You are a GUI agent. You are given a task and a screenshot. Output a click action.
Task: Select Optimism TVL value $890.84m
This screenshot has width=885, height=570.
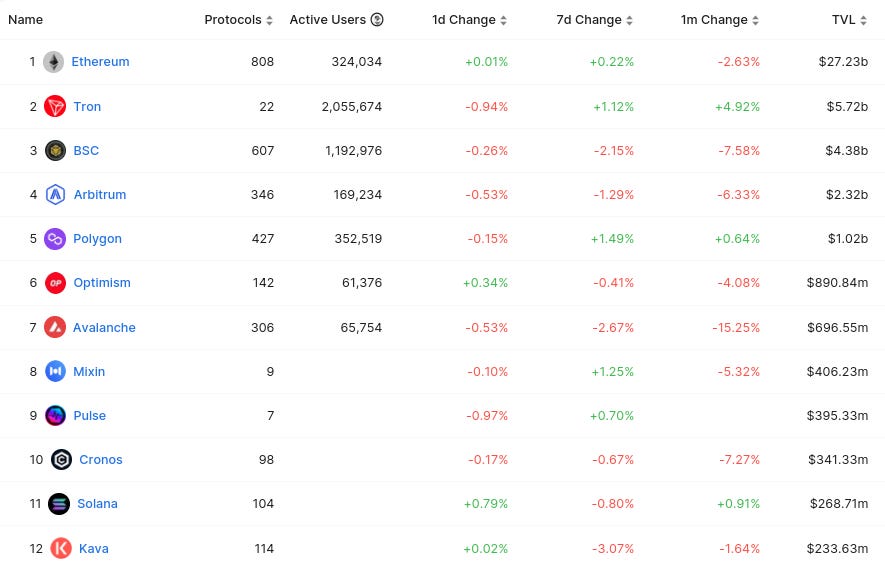(x=837, y=283)
